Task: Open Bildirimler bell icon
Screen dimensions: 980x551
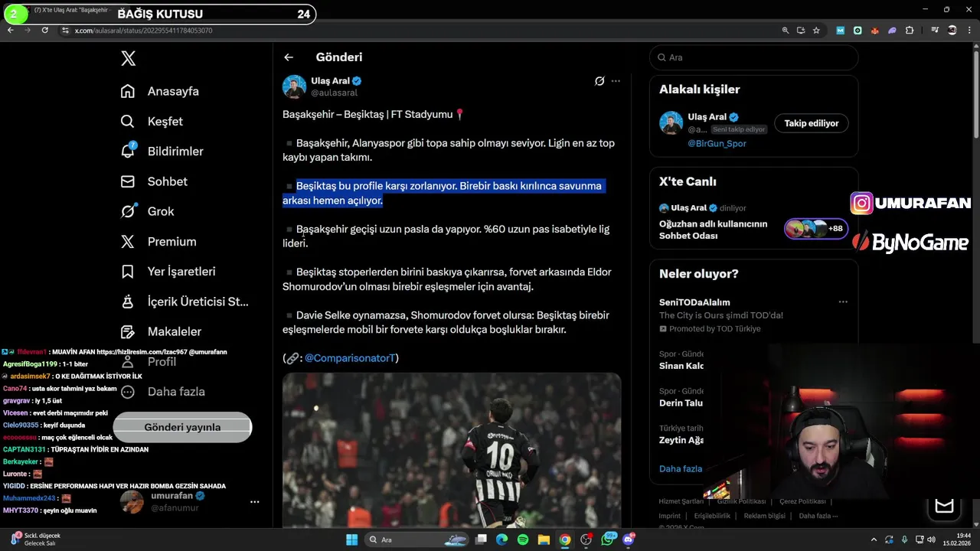Action: 128,151
